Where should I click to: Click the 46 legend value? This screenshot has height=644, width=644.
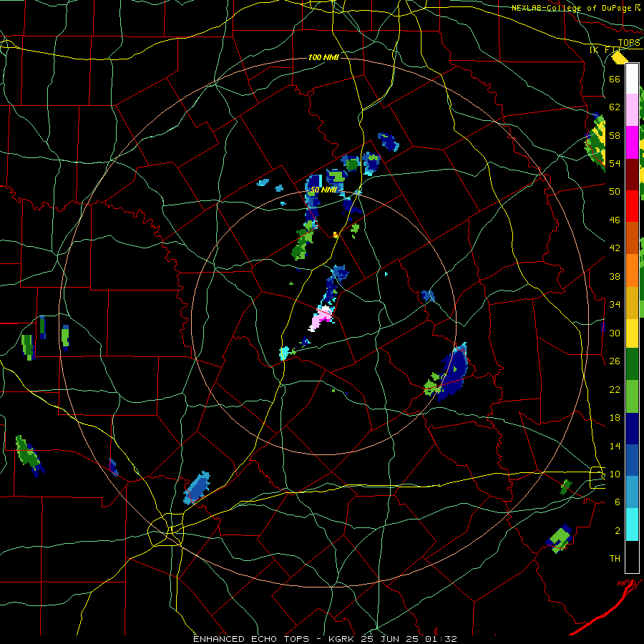[615, 220]
